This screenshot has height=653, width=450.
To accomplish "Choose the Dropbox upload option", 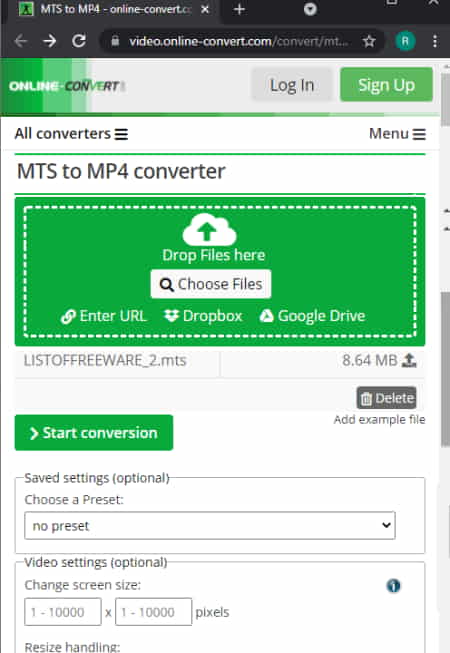I will coord(203,316).
